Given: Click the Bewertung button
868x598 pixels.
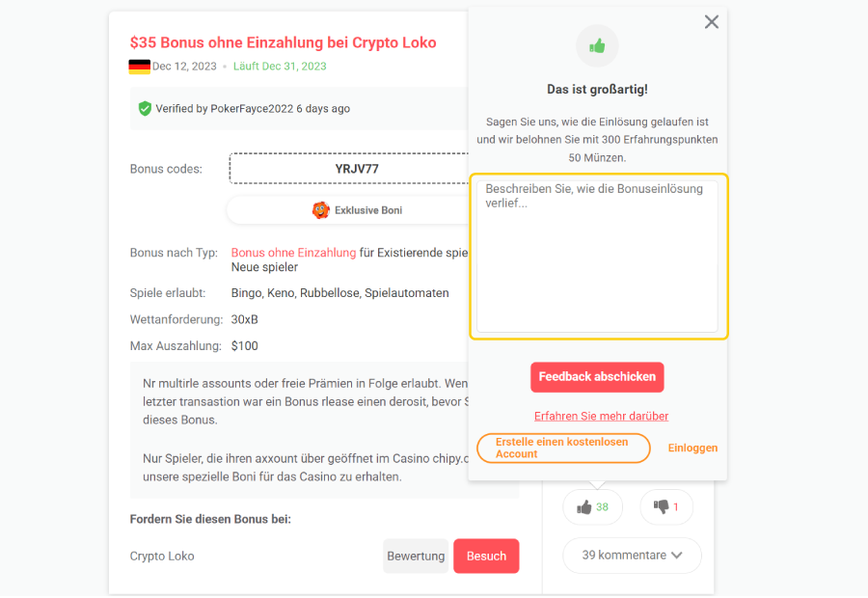Looking at the screenshot, I should pyautogui.click(x=416, y=556).
